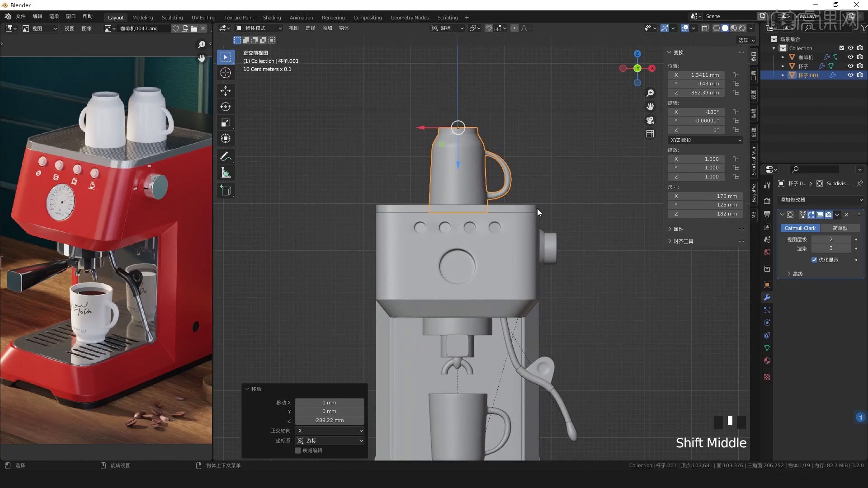Select the Annotate tool
Viewport: 868px width, 488px height.
226,157
